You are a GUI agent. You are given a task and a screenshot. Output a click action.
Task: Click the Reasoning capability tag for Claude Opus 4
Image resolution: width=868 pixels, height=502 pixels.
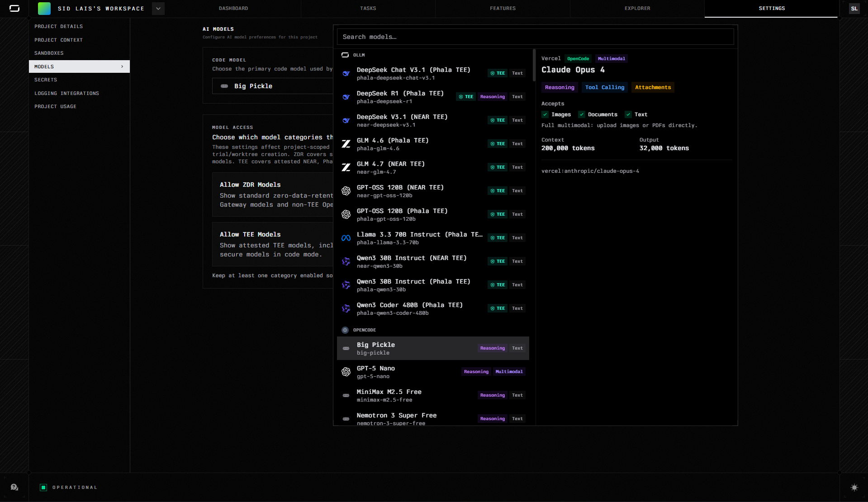click(560, 87)
